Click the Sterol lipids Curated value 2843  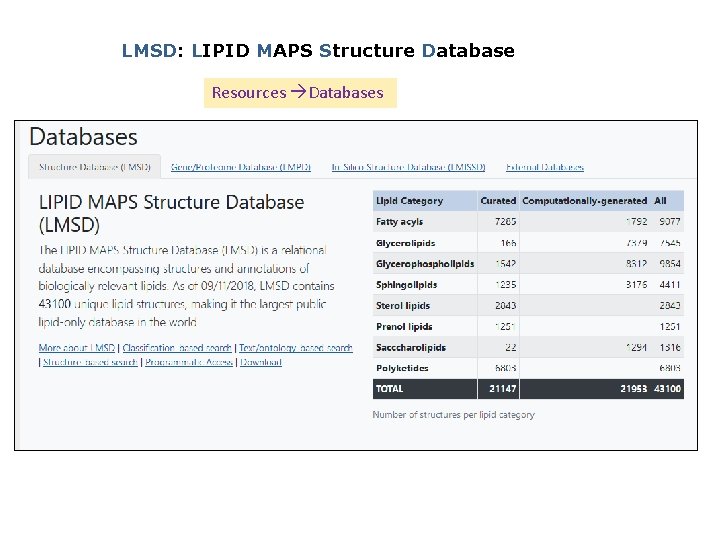pos(506,306)
